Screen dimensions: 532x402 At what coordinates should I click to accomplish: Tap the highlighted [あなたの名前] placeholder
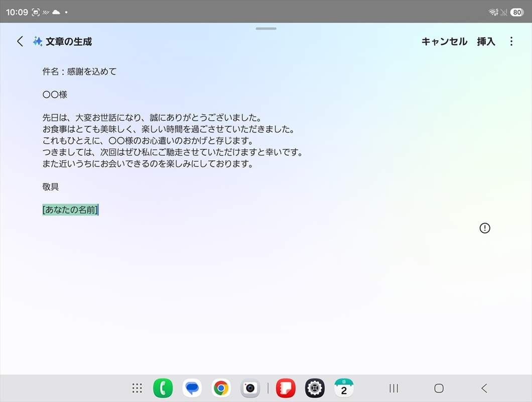[70, 210]
